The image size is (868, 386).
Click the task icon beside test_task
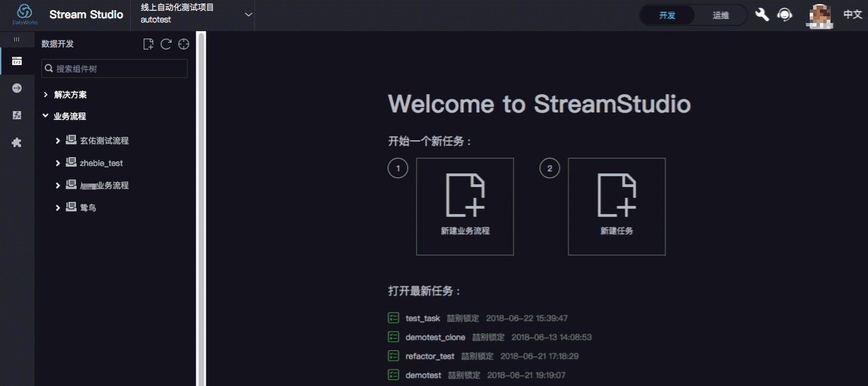tap(393, 318)
